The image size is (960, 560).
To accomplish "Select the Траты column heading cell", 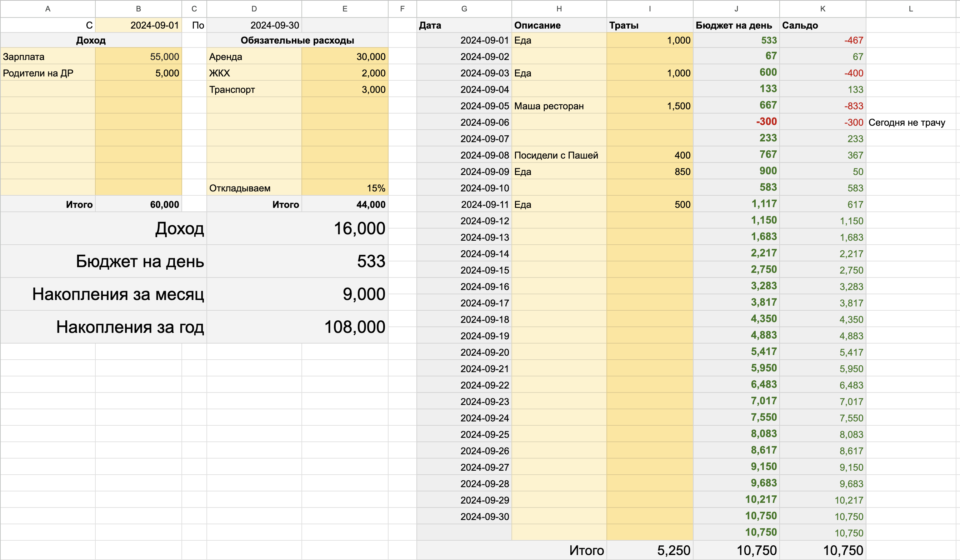I will [650, 25].
